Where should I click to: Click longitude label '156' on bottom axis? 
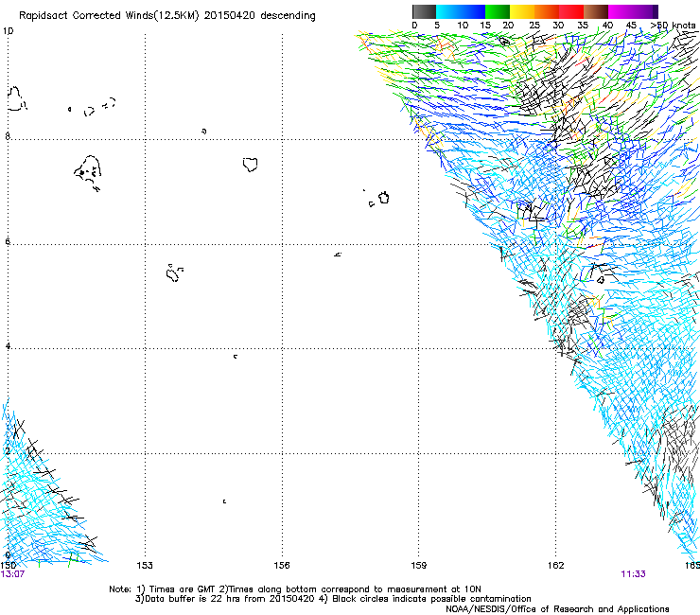click(x=282, y=566)
